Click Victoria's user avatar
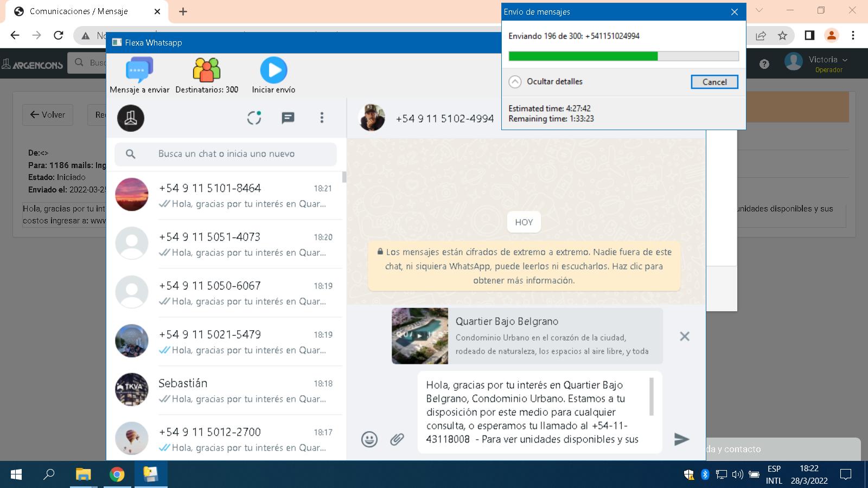The image size is (868, 488). point(794,62)
